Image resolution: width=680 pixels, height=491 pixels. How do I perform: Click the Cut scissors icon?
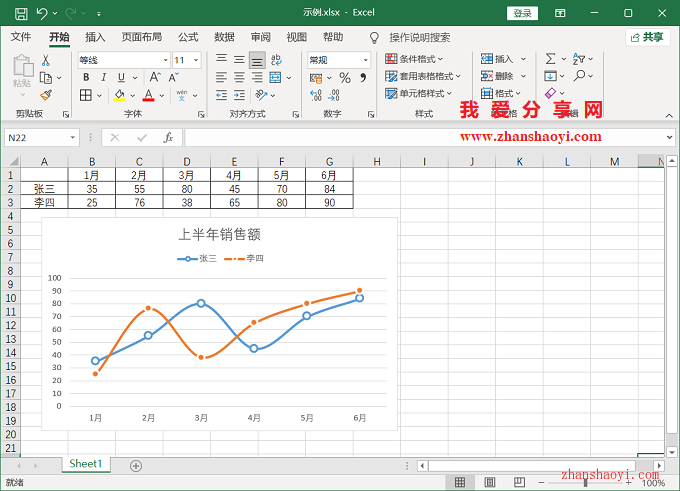click(x=46, y=60)
